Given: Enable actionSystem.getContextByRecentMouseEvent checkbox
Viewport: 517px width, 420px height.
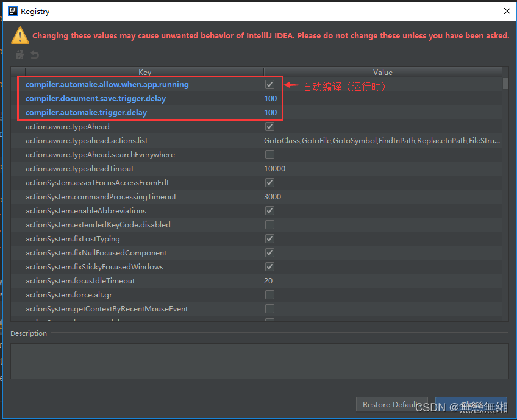Looking at the screenshot, I should 269,309.
